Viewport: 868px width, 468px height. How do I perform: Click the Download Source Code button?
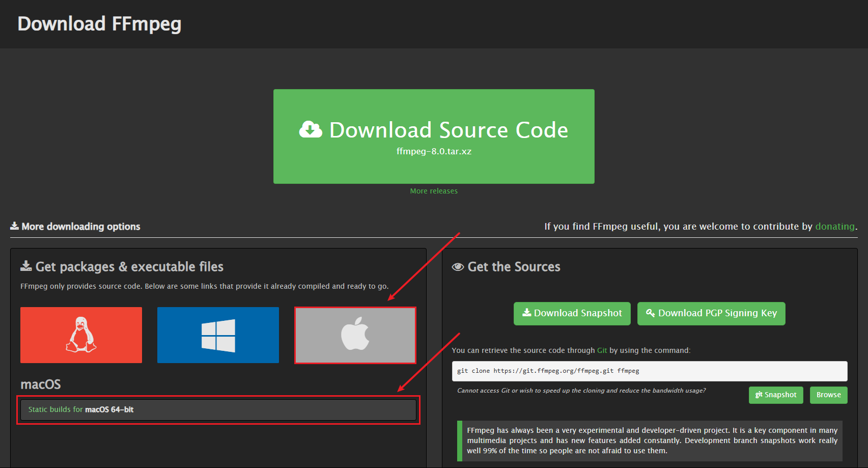click(x=434, y=136)
